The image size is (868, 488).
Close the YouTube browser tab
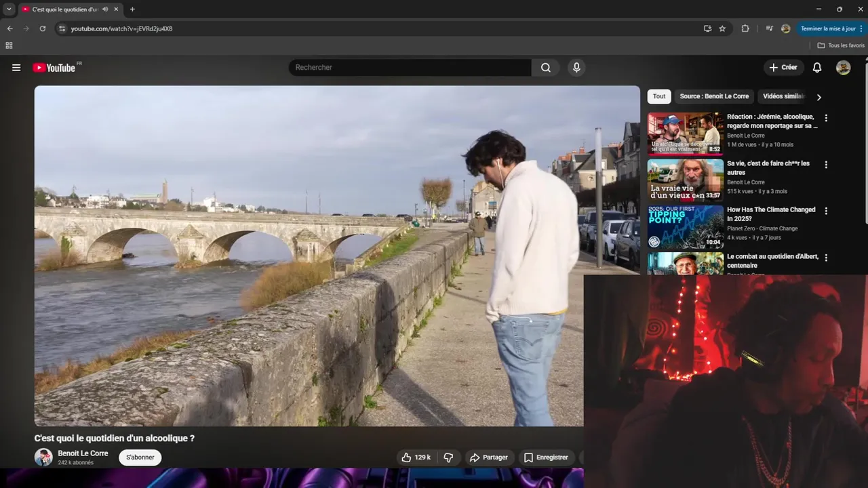[x=116, y=9]
